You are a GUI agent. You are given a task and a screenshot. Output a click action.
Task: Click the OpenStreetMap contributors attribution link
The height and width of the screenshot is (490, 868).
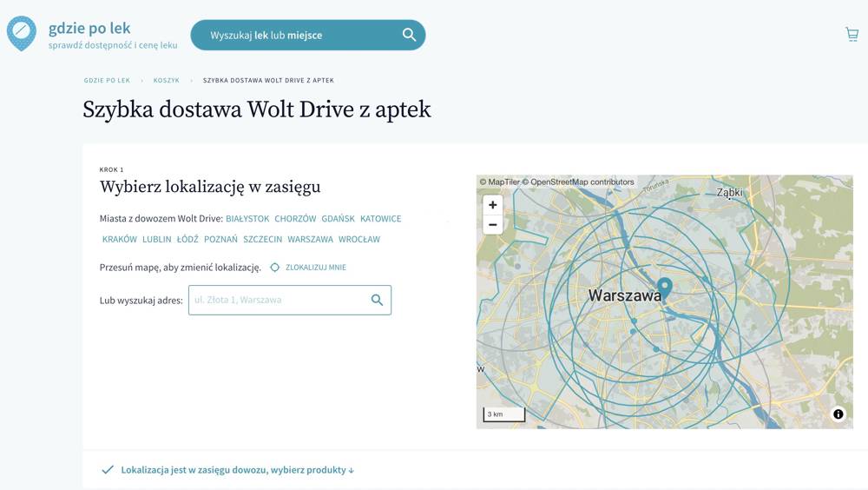[x=578, y=182]
